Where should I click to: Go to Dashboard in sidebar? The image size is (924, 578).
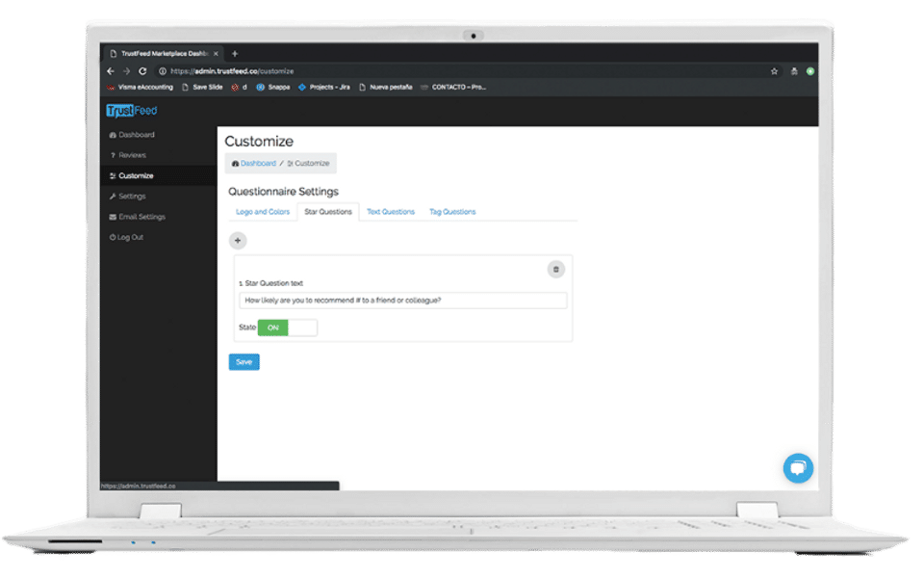pos(132,135)
